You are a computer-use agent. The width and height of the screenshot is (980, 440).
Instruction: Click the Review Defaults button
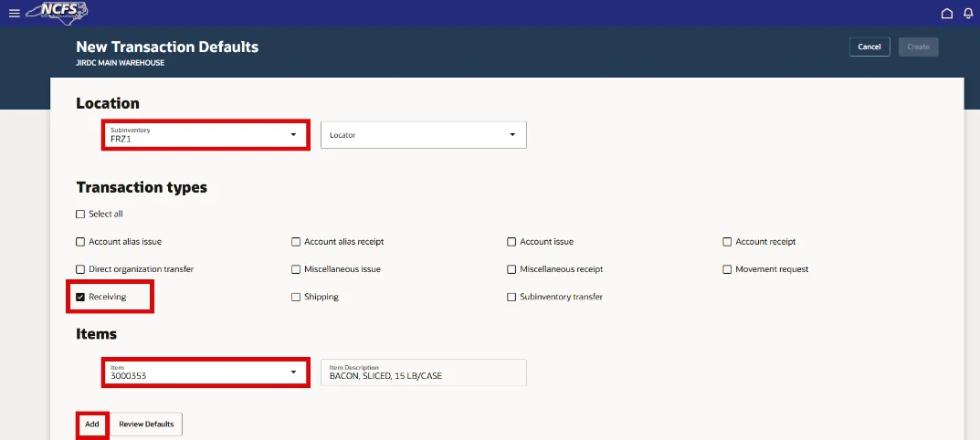(146, 424)
